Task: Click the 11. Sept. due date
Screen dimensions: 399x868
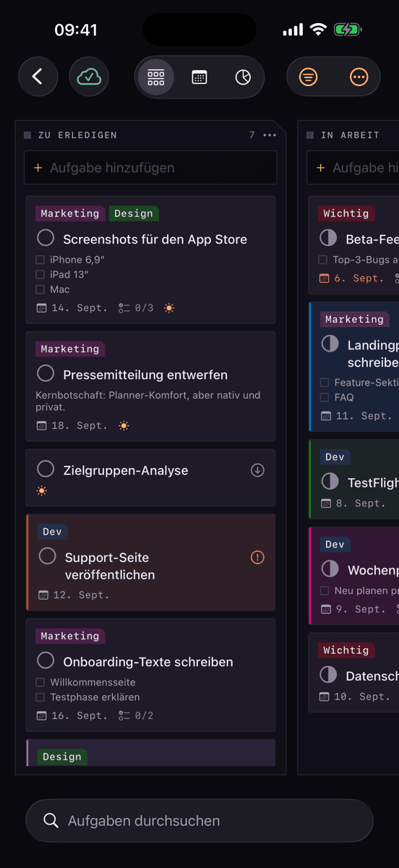Action: coord(357,417)
